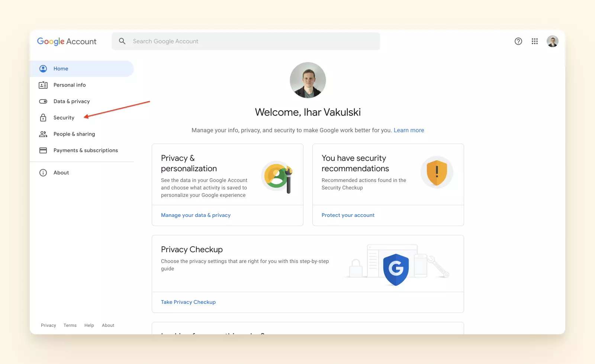This screenshot has height=364, width=595.
Task: Open the Terms footer link
Action: pos(70,325)
